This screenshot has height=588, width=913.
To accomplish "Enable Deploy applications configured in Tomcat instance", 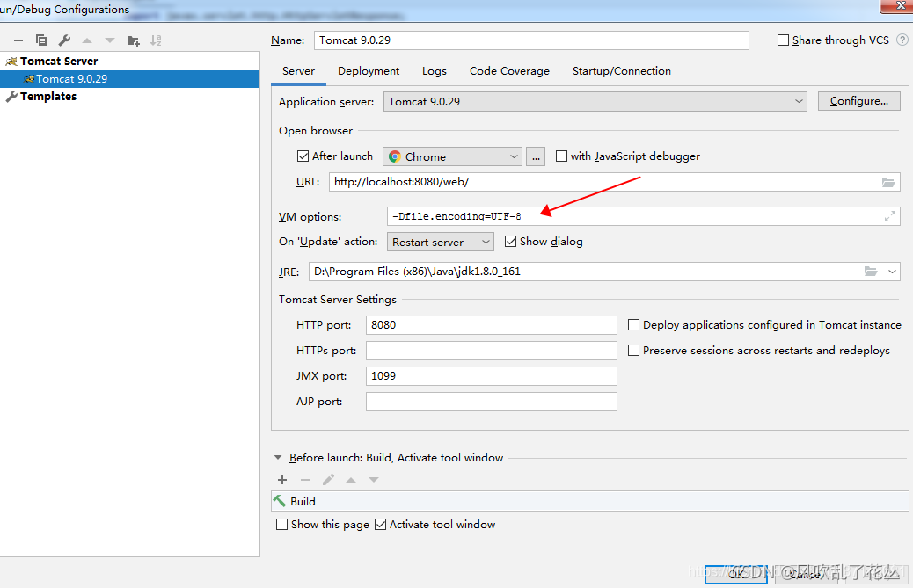I will [x=633, y=324].
